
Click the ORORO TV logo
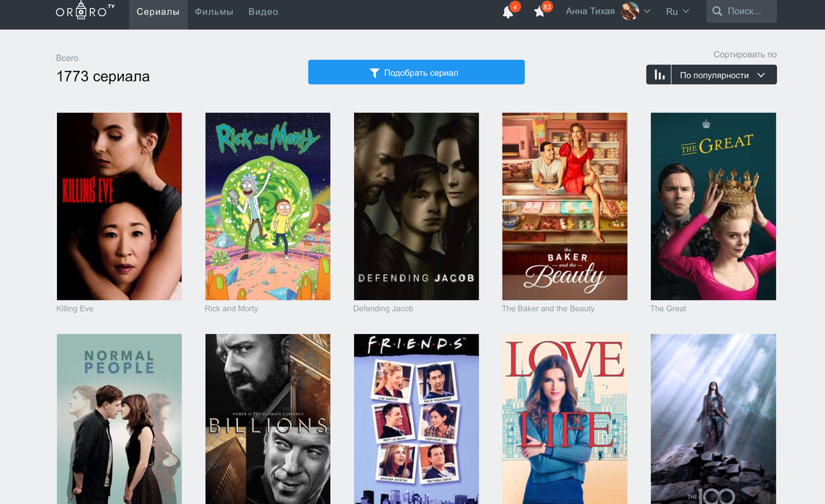pyautogui.click(x=86, y=11)
